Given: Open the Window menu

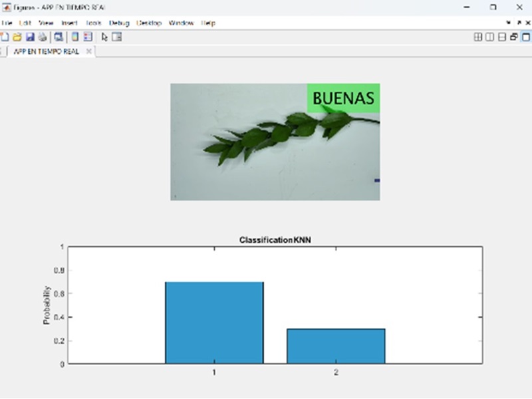Looking at the screenshot, I should pos(181,23).
